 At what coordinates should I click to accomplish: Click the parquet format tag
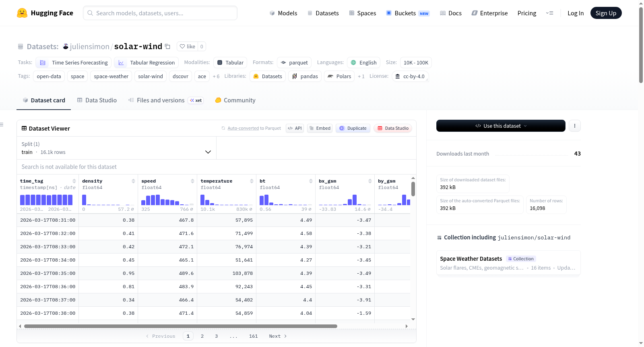pos(294,62)
